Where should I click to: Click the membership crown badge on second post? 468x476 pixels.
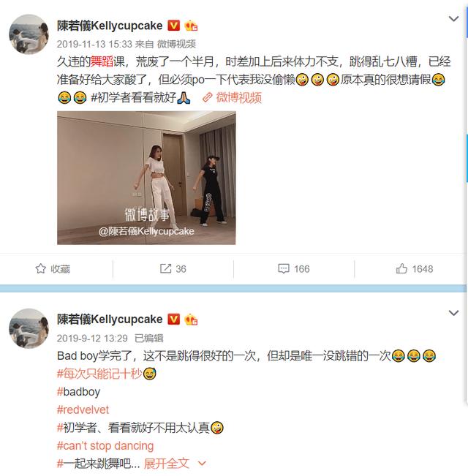coord(191,320)
